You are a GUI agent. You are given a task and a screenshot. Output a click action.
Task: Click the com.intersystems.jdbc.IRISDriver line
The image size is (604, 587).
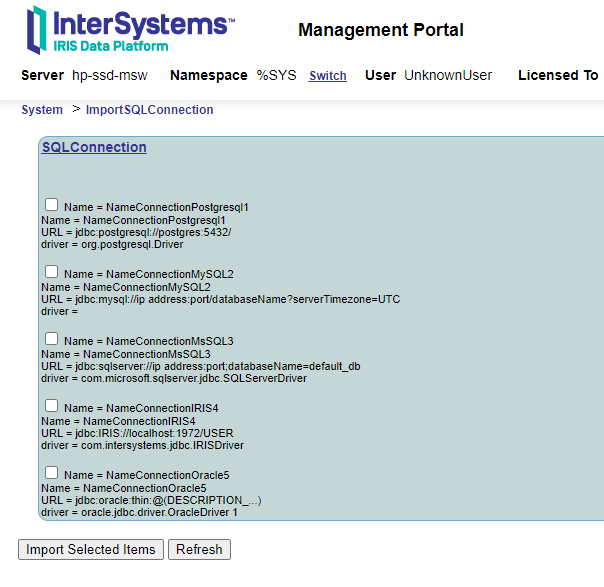pyautogui.click(x=143, y=445)
